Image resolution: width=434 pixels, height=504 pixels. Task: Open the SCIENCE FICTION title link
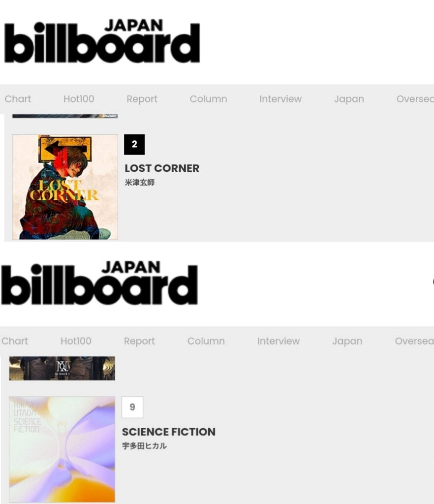[x=168, y=432]
